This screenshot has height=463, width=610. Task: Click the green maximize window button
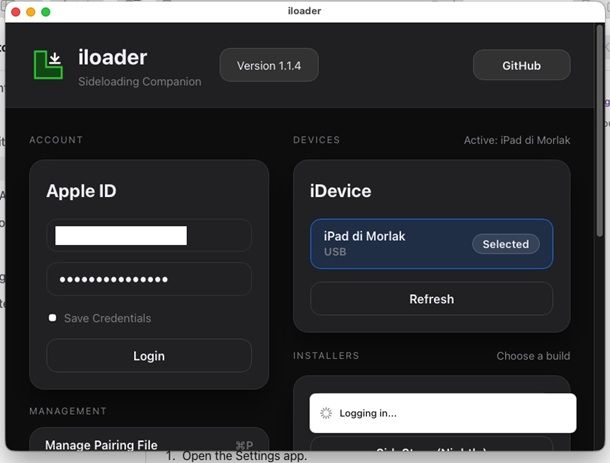click(x=46, y=12)
